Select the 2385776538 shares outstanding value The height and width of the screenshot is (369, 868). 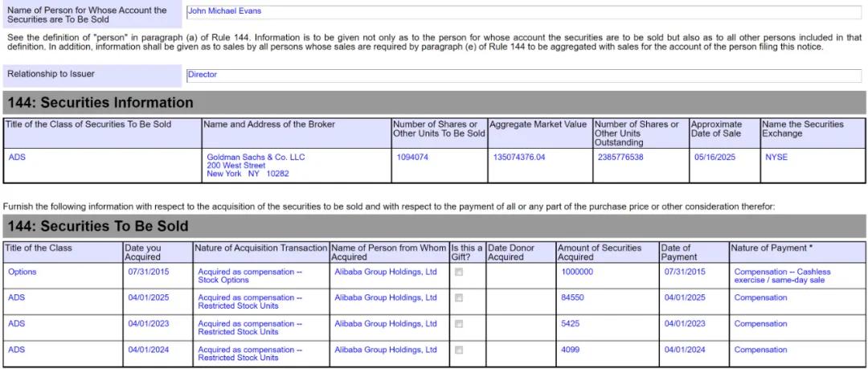click(x=620, y=158)
